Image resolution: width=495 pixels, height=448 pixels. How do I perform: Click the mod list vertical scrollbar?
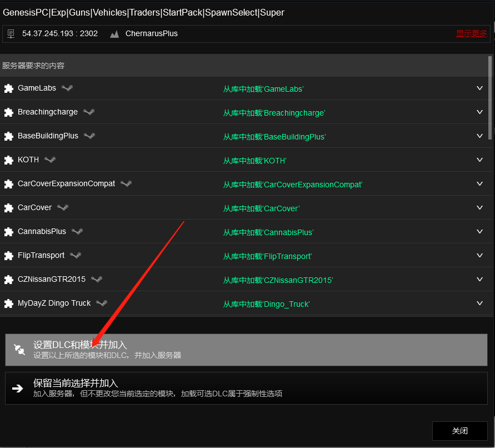(490, 98)
